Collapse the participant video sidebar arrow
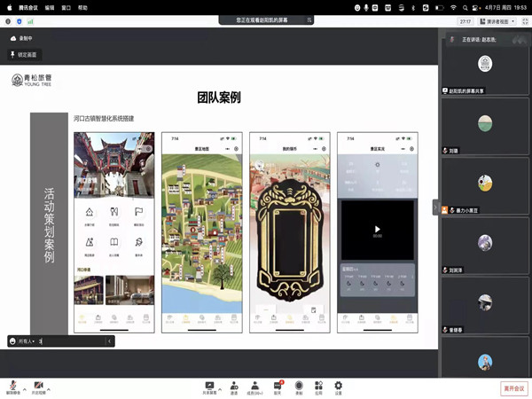Screen dimensions: 532x399 click(x=436, y=207)
